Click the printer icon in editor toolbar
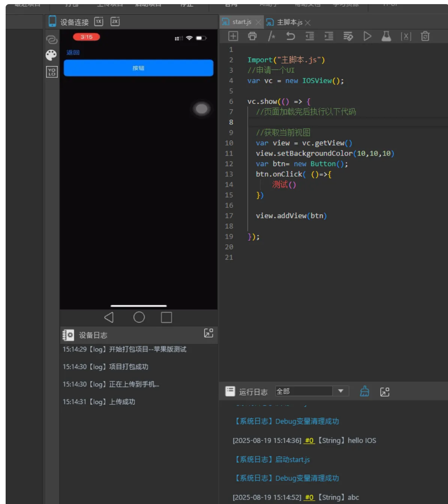 click(x=252, y=36)
